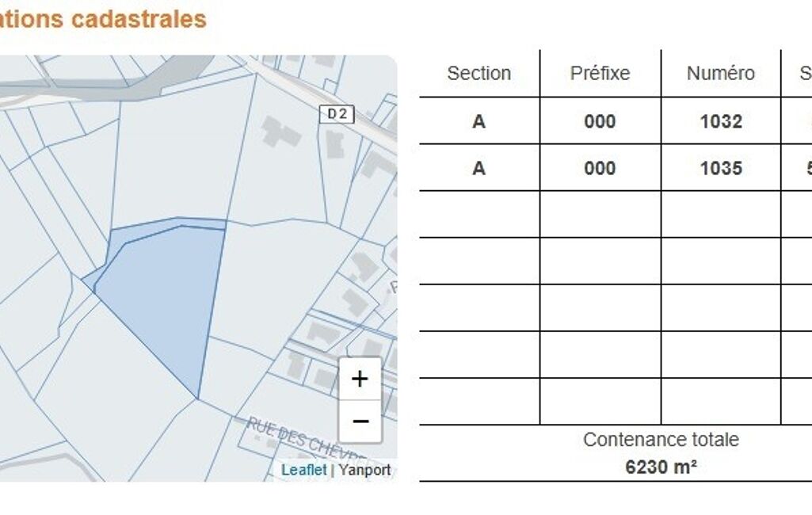Click prefix 000 in the 1035 row
The width and height of the screenshot is (812, 515).
pyautogui.click(x=600, y=168)
